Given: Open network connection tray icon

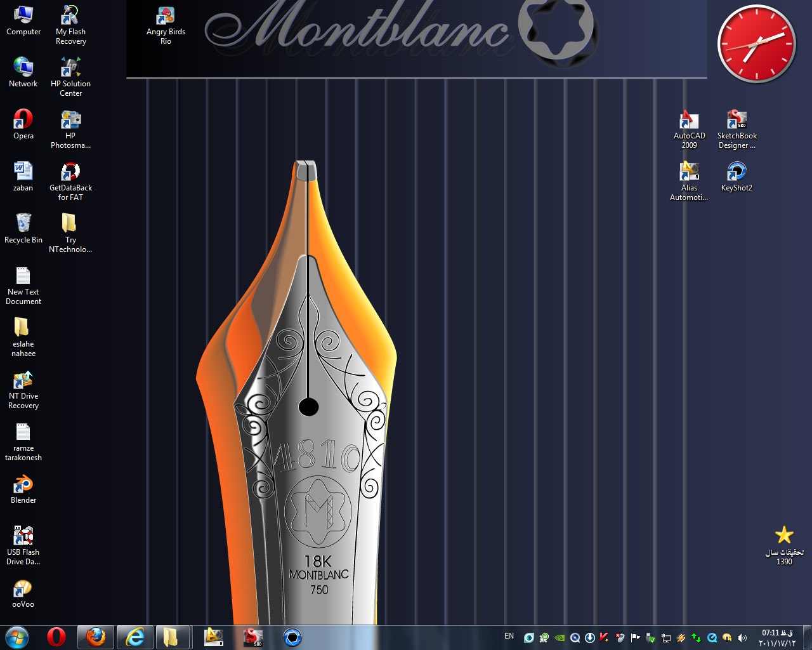Looking at the screenshot, I should click(x=665, y=637).
